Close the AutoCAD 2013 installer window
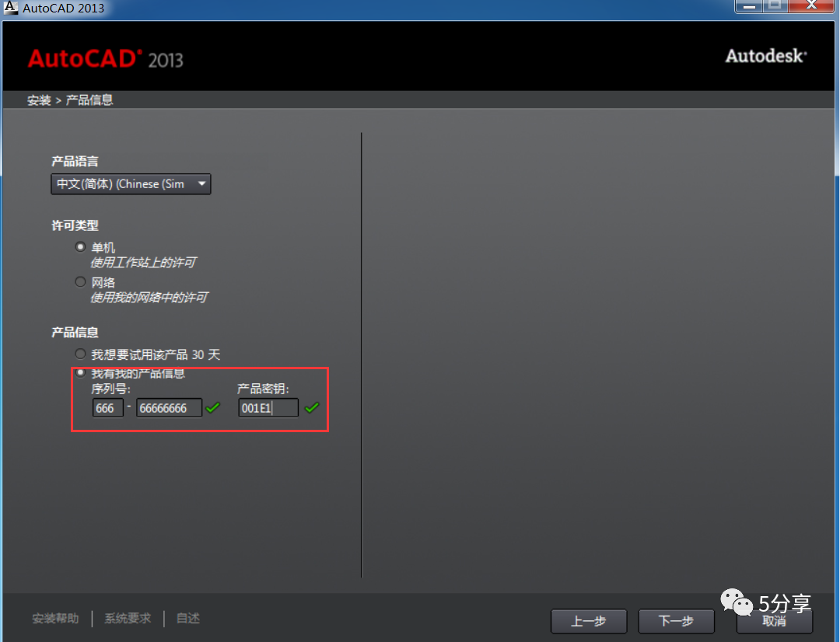 pos(812,6)
